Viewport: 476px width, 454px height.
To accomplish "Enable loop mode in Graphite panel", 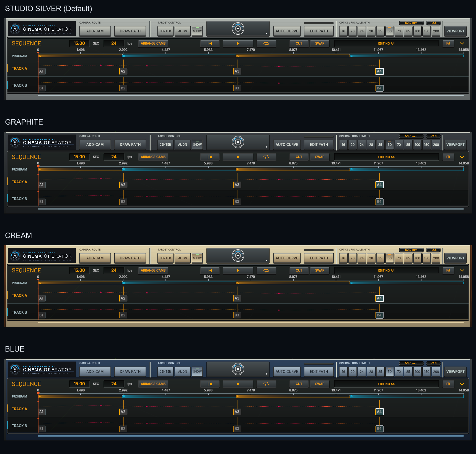I will click(x=266, y=157).
